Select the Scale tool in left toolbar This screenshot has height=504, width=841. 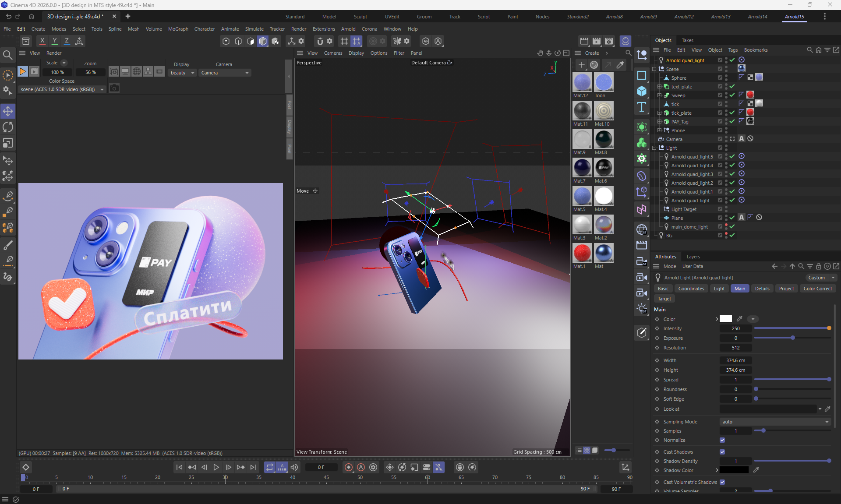click(x=8, y=143)
